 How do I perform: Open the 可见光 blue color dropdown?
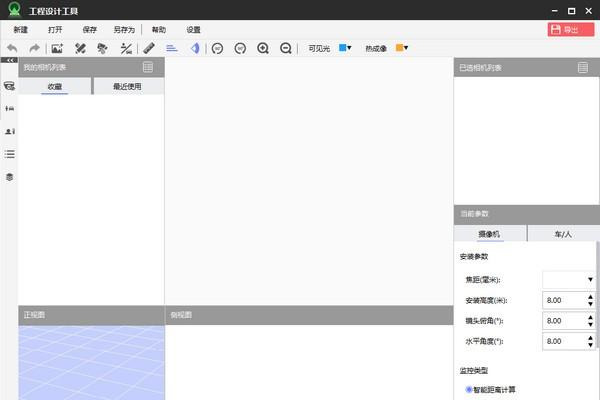coord(345,48)
